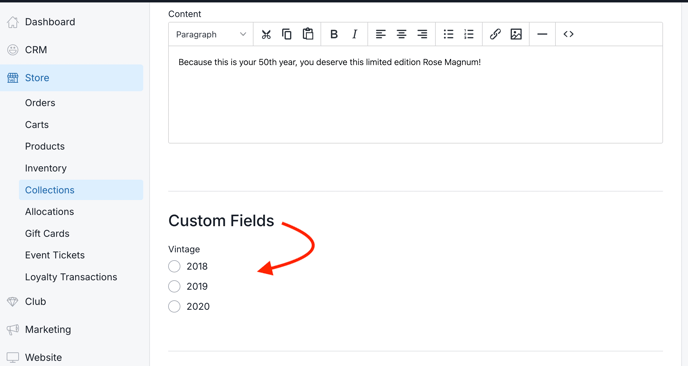Click the '50th year' sentence in editor

[330, 62]
